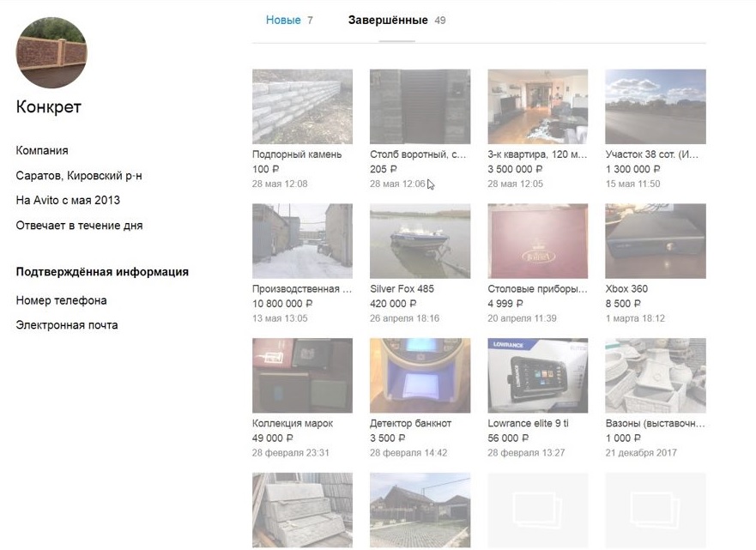756x550 pixels.
Task: Click the На Avito с мая 2013 text
Action: (x=68, y=200)
